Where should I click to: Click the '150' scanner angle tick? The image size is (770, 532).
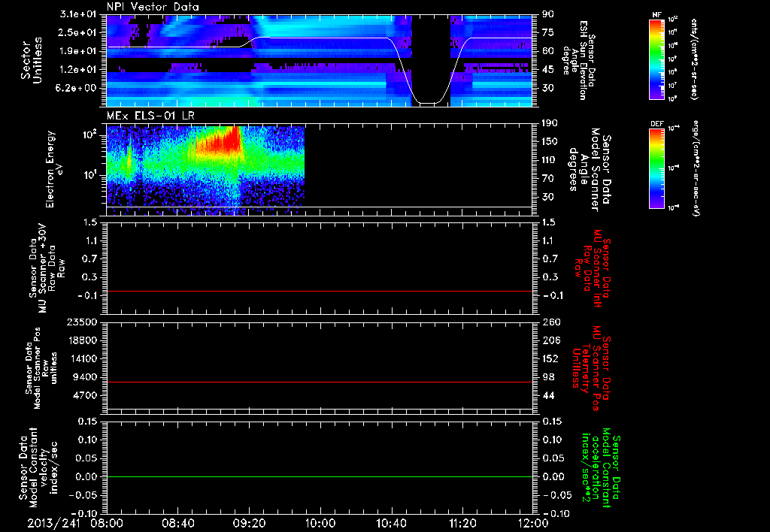point(550,141)
